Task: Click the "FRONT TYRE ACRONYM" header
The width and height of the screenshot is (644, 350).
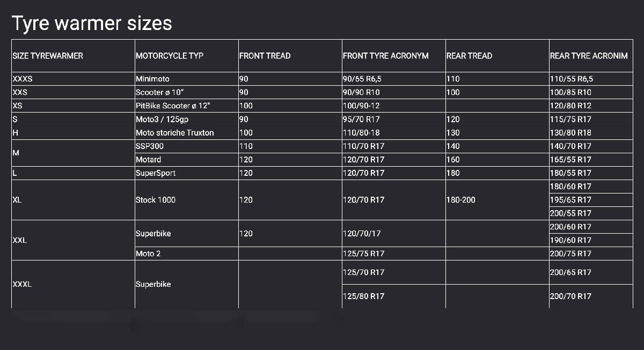Action: 386,56
